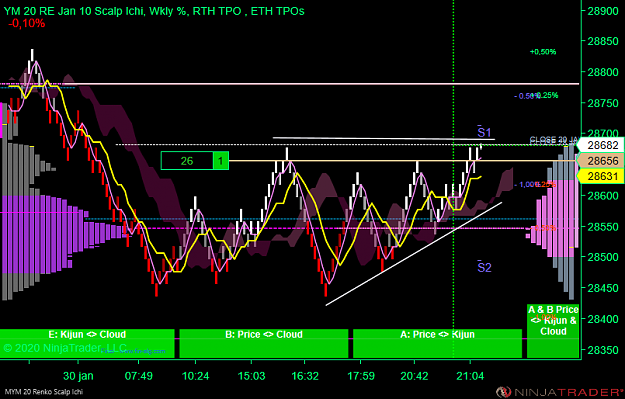Click the 28850 price axis label
This screenshot has width=625, height=399.
tap(602, 41)
